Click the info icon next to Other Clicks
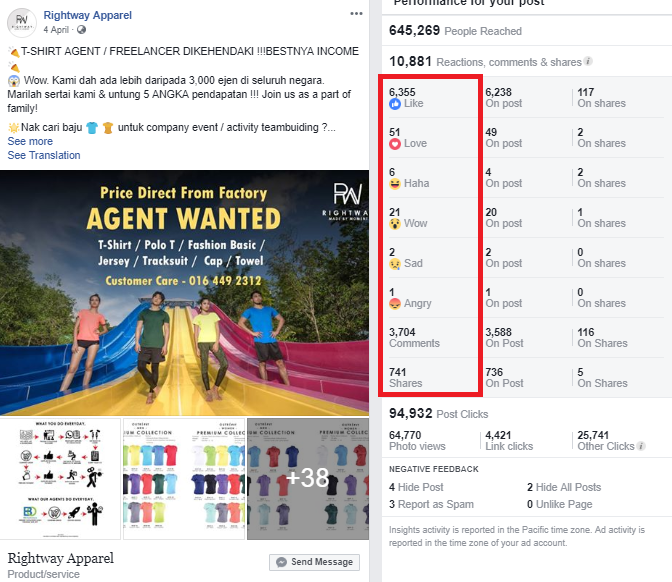This screenshot has width=672, height=582. click(641, 446)
